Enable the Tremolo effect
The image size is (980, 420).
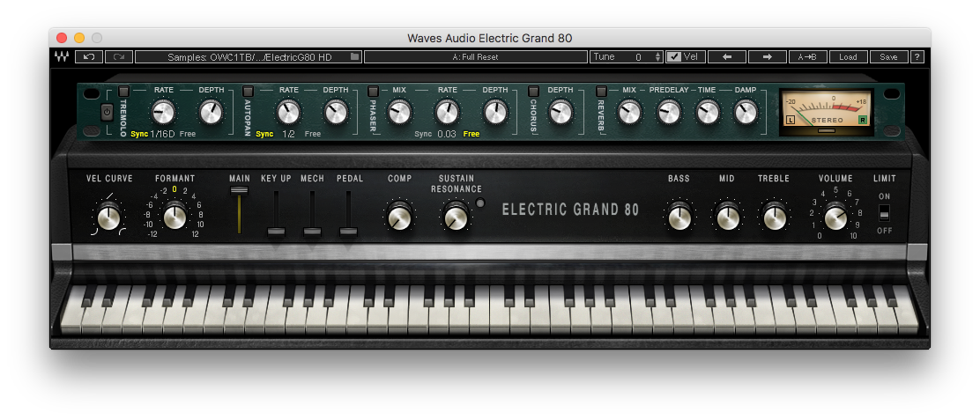(123, 91)
